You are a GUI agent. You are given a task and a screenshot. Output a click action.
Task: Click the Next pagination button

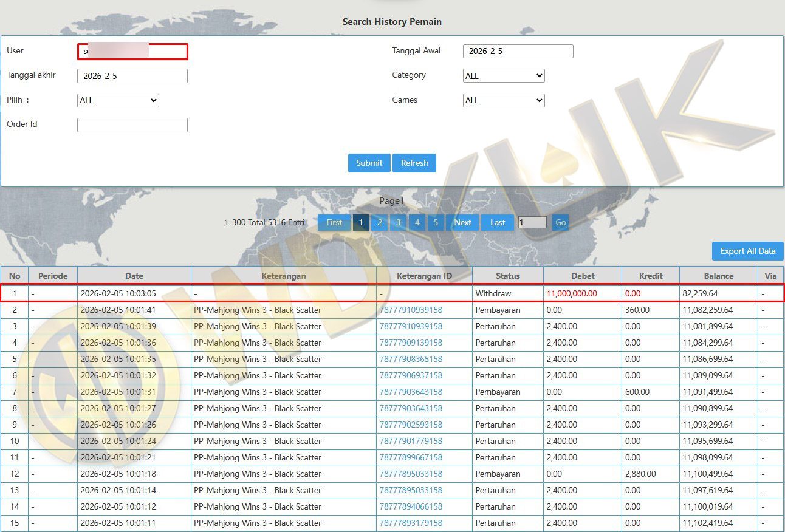point(462,222)
